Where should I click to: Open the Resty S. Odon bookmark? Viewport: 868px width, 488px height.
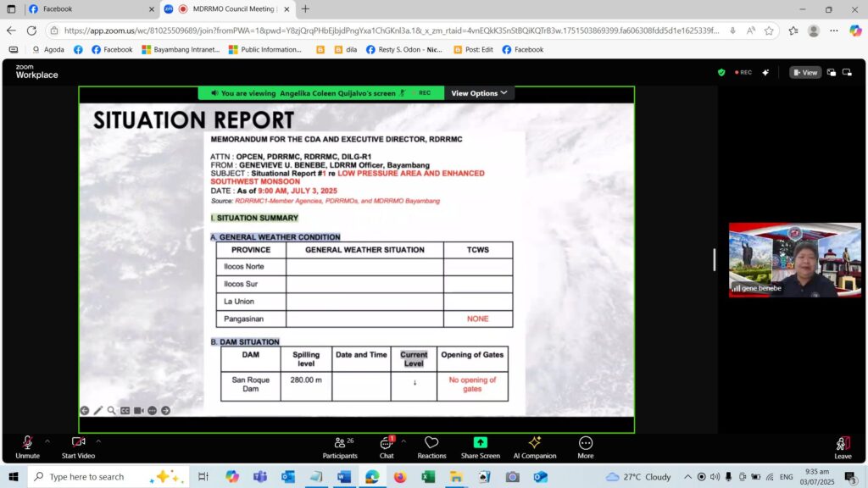click(404, 49)
